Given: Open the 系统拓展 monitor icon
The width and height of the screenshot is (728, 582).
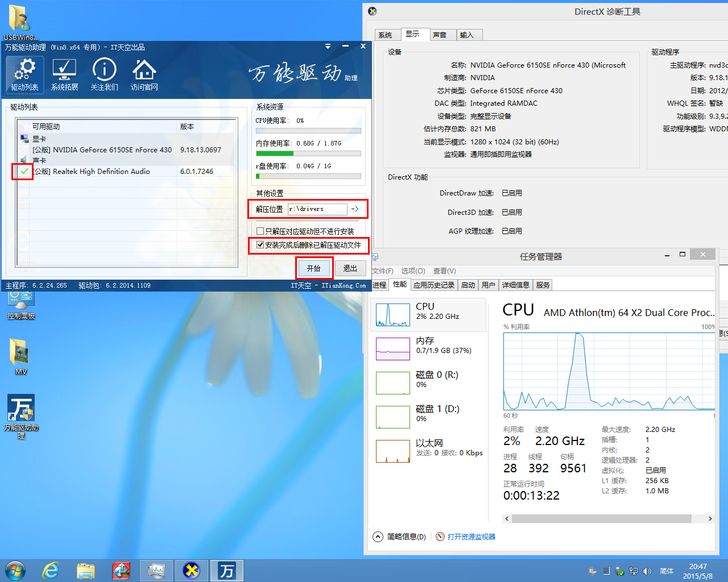Looking at the screenshot, I should (64, 74).
